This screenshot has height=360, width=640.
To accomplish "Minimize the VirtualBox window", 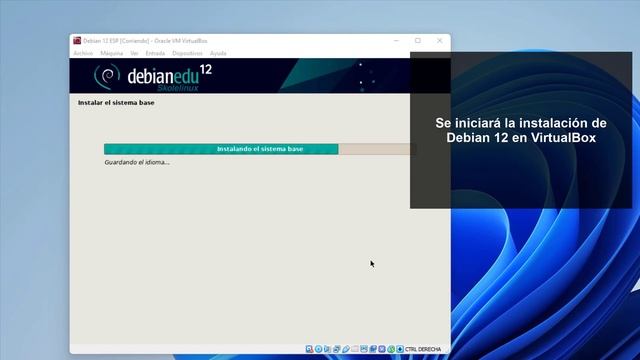I will tap(396, 40).
